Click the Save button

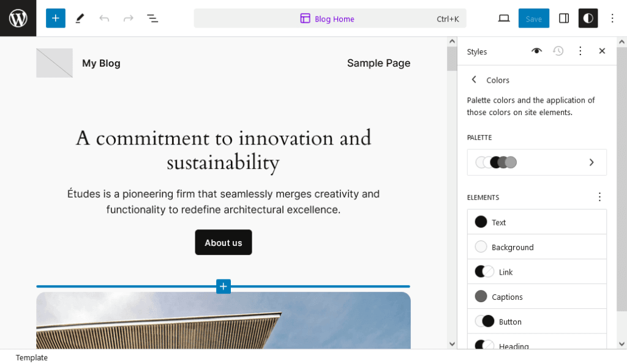point(533,18)
